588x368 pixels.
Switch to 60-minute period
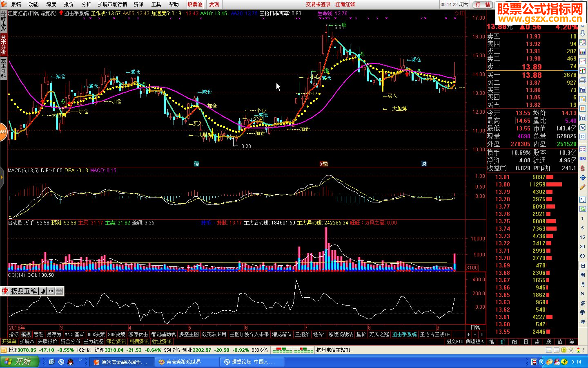click(x=583, y=256)
